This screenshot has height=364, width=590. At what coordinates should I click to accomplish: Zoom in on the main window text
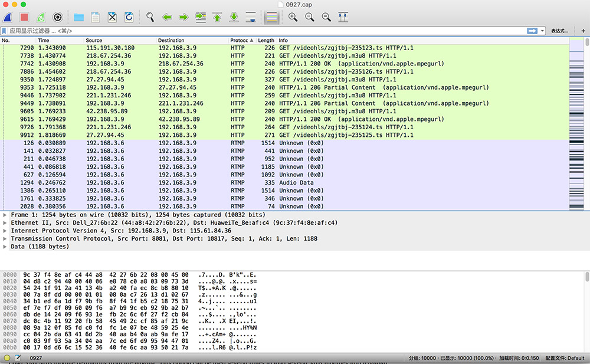[293, 17]
